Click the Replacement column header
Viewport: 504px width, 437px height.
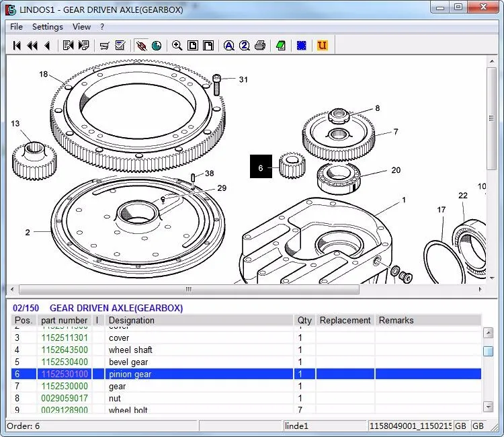click(x=345, y=320)
